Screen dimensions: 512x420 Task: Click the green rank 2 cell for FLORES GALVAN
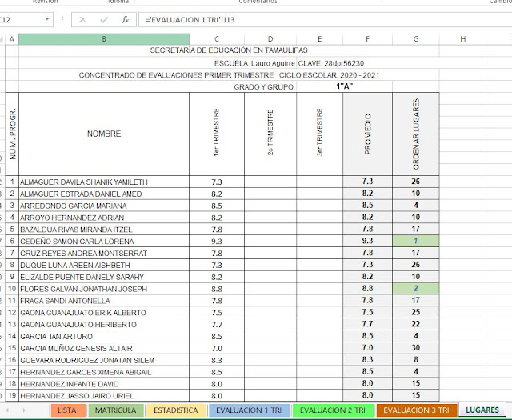[x=416, y=289]
